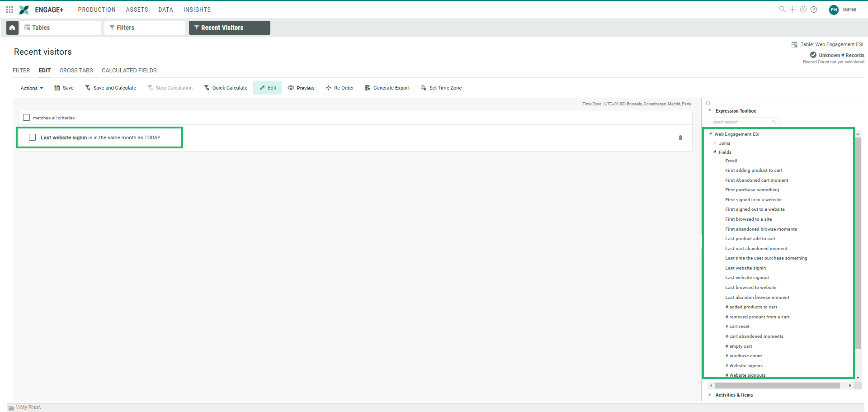Expand the Joins tree node
Screen dimensions: 868x412
[x=715, y=143]
